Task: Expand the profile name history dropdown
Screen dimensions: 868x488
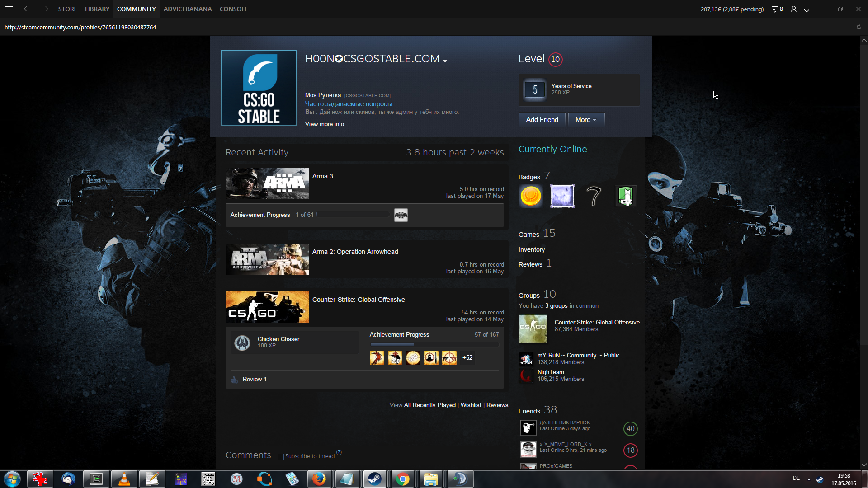Action: pos(445,61)
